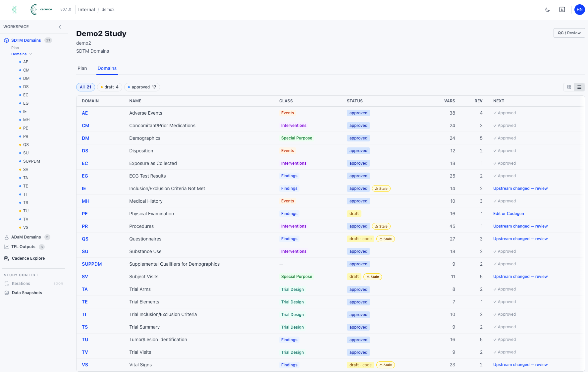Click the Data Snapshots database icon

coord(7,293)
